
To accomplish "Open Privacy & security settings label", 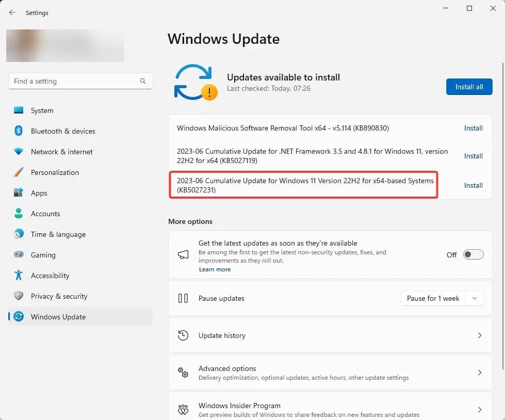I will tap(59, 296).
